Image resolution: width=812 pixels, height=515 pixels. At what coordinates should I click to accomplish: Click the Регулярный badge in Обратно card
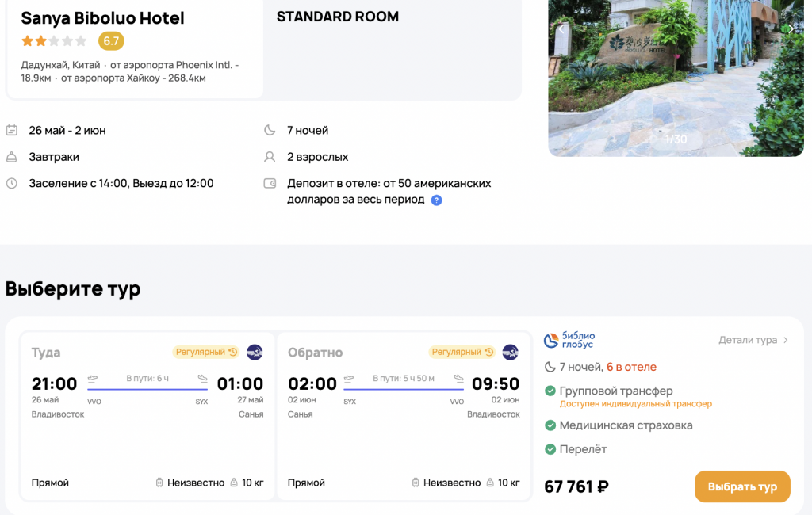click(x=462, y=352)
